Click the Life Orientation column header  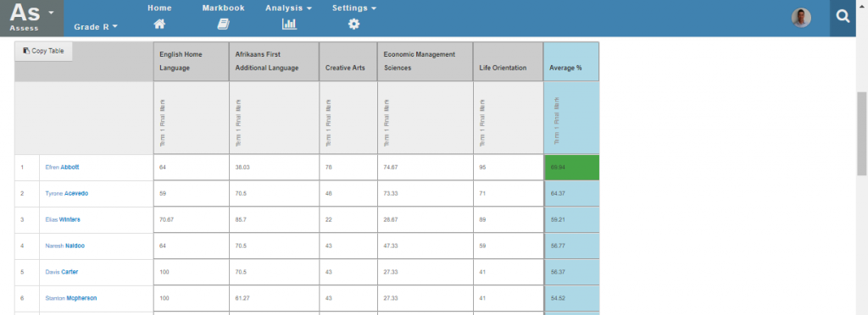[509, 61]
